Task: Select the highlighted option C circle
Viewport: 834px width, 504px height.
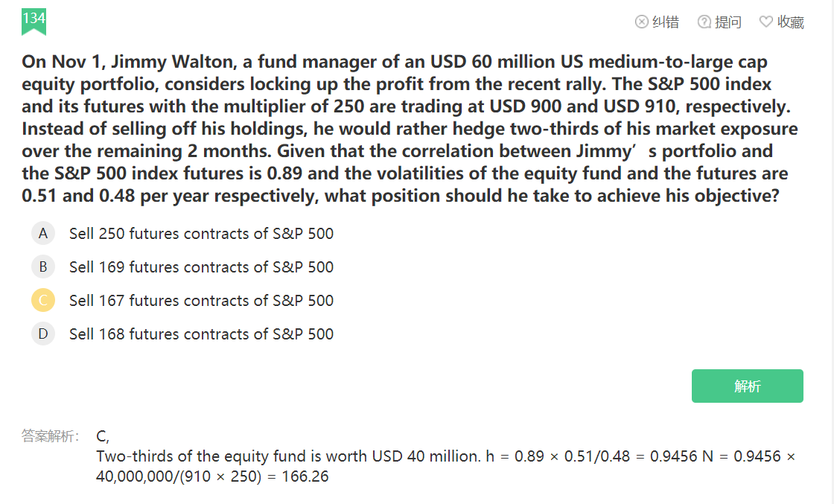Action: [43, 301]
